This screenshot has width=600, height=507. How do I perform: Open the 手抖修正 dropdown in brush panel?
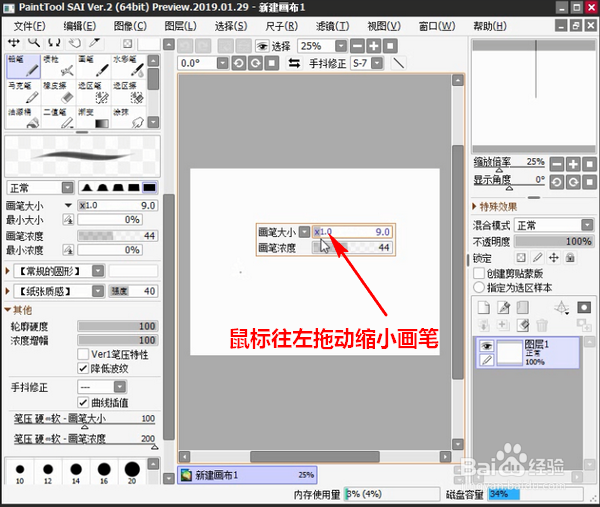(x=120, y=387)
